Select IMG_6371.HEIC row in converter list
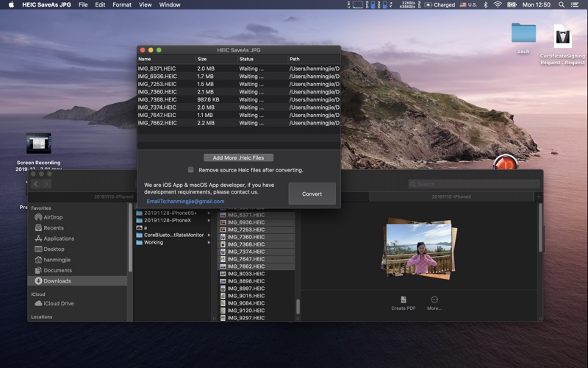 point(239,68)
